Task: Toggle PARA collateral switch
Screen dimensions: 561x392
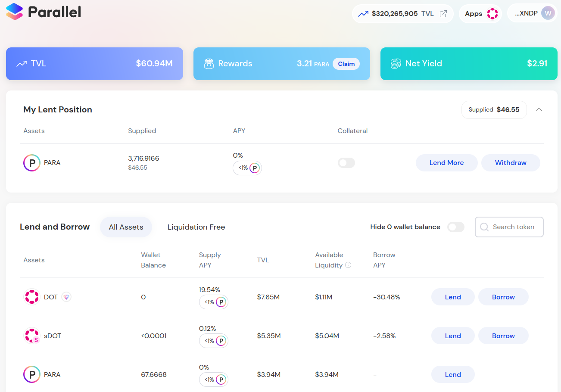Action: (x=346, y=163)
